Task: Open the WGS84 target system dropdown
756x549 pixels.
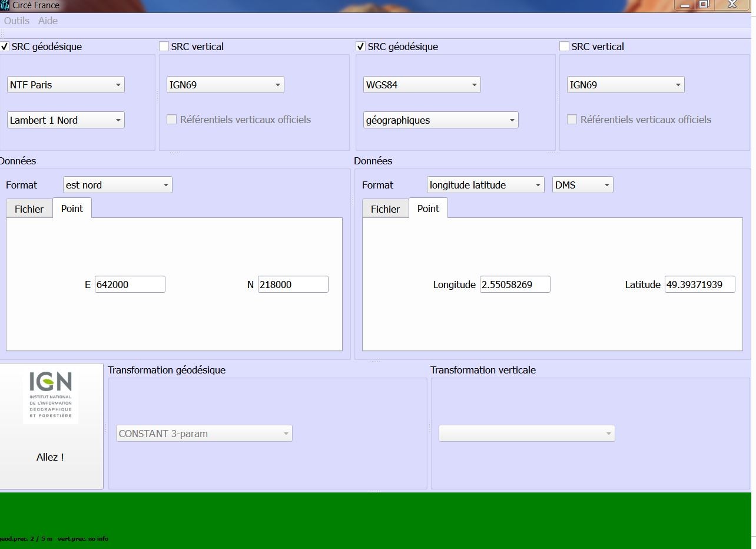Action: coord(422,85)
